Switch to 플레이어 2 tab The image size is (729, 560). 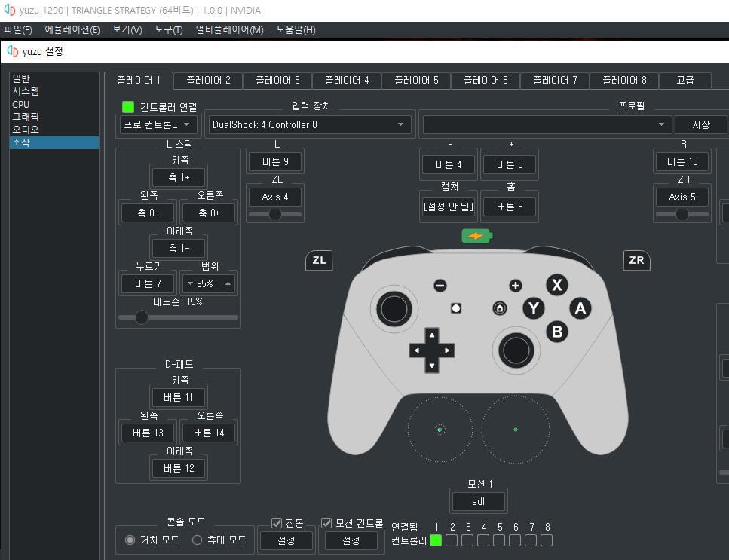[x=208, y=81]
